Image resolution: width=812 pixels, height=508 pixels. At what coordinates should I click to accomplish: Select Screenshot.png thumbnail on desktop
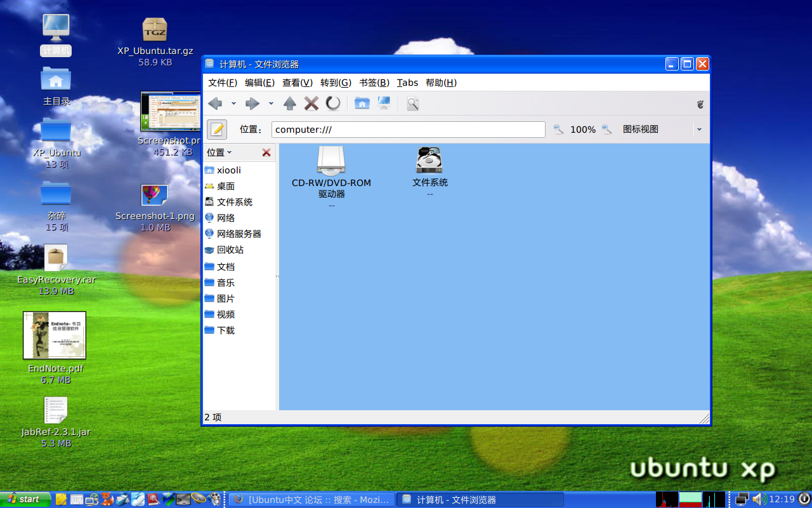(x=170, y=112)
